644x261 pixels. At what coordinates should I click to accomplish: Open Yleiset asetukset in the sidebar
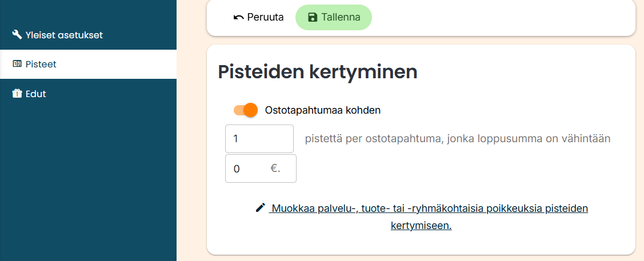(64, 35)
